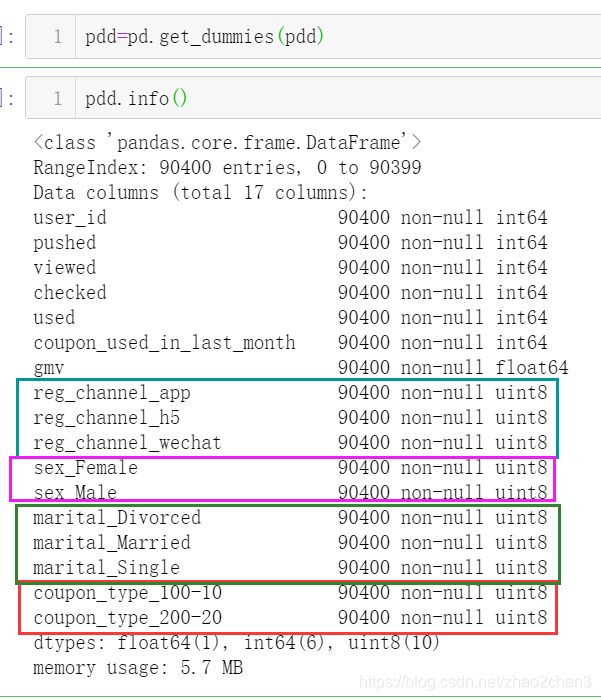The width and height of the screenshot is (601, 700).
Task: Select the reg_channel_wechat row
Action: click(290, 443)
